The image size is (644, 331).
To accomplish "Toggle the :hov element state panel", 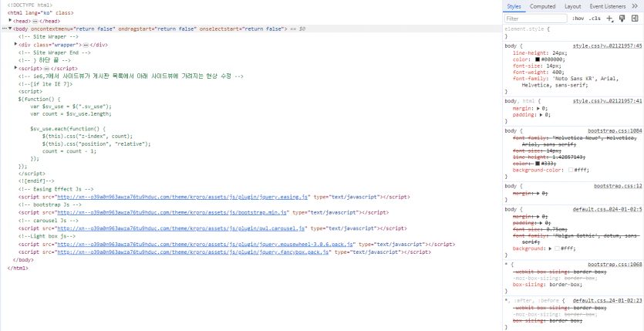I will point(578,19).
